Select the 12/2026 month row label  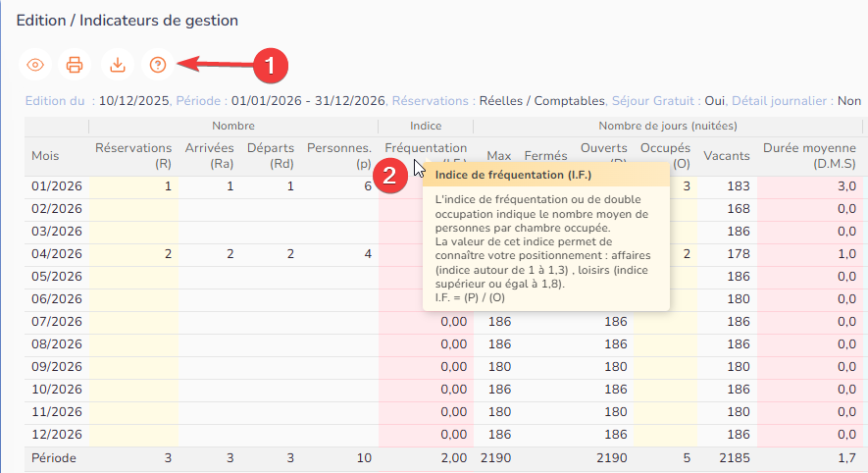pyautogui.click(x=57, y=435)
